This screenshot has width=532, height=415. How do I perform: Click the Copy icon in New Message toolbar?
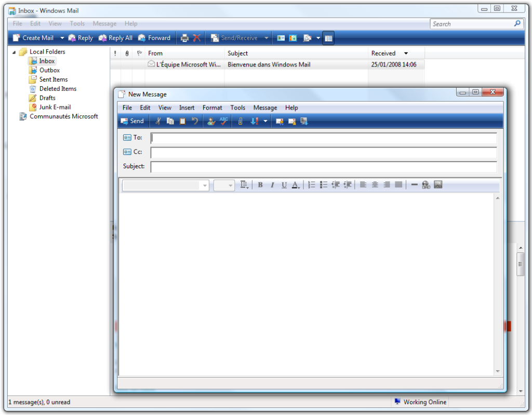(170, 121)
